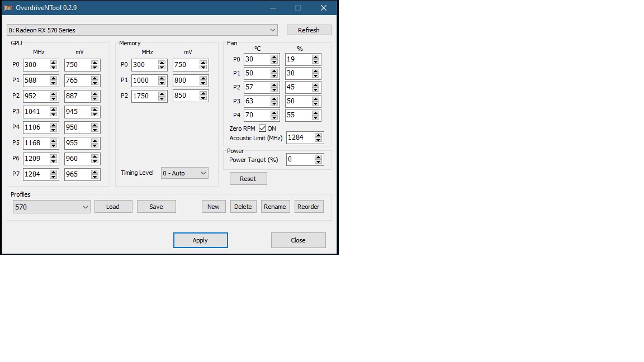Open the Radeon RX 570 Series GPU dropdown

(x=142, y=30)
